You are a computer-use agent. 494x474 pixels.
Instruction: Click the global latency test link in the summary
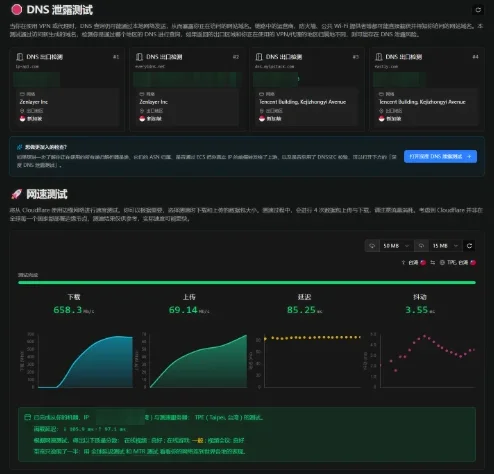point(108,452)
